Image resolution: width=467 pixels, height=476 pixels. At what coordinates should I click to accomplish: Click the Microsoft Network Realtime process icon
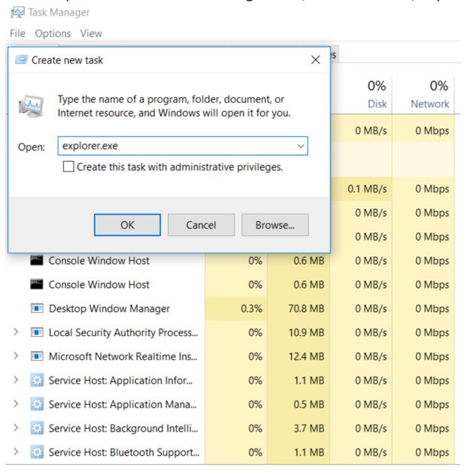click(36, 356)
